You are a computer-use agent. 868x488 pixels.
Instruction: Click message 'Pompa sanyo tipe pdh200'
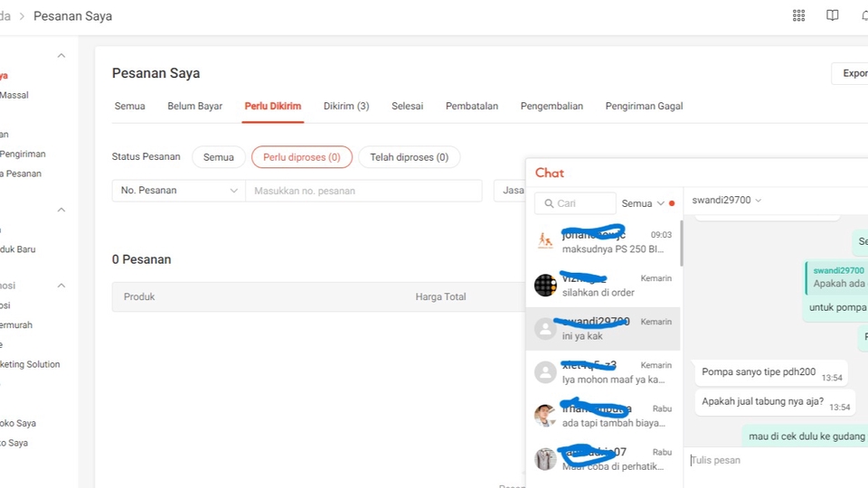point(771,373)
